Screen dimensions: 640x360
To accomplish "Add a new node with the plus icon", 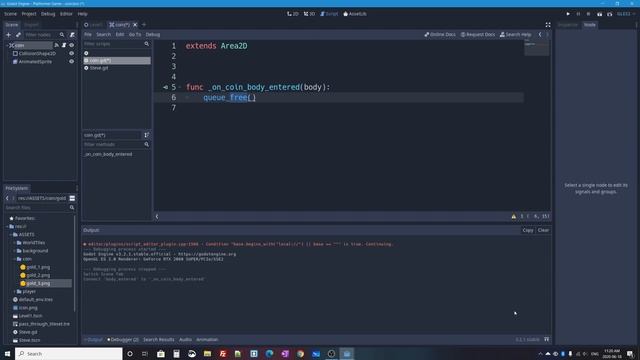I will click(8, 35).
